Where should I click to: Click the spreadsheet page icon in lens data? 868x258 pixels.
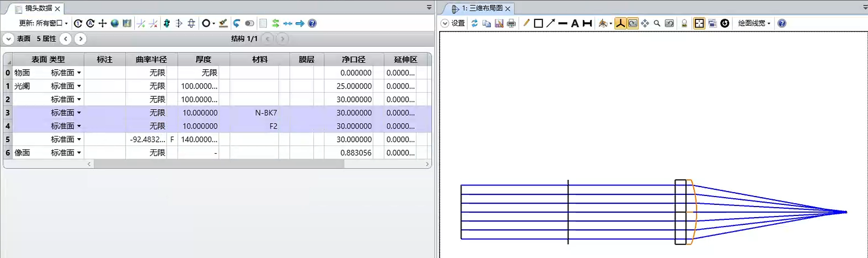point(263,23)
